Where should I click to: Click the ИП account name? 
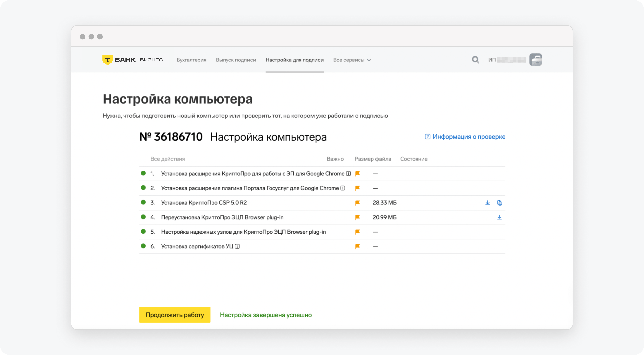click(x=507, y=60)
